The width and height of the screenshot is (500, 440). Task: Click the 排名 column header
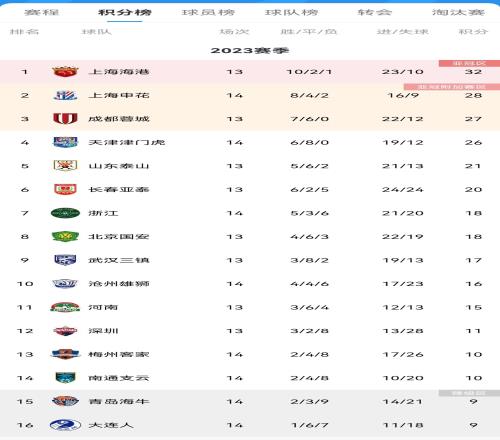coord(24,32)
